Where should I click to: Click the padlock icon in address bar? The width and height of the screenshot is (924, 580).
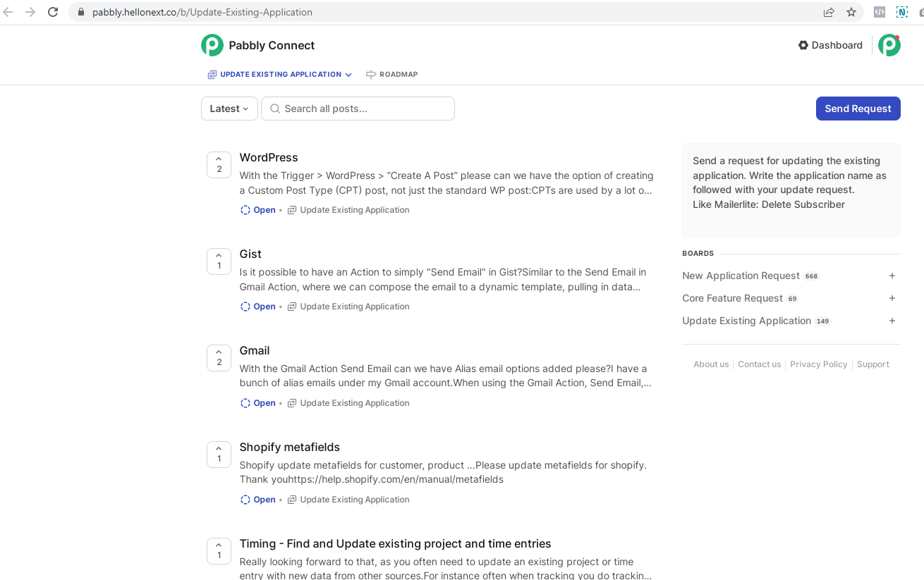[x=80, y=12]
